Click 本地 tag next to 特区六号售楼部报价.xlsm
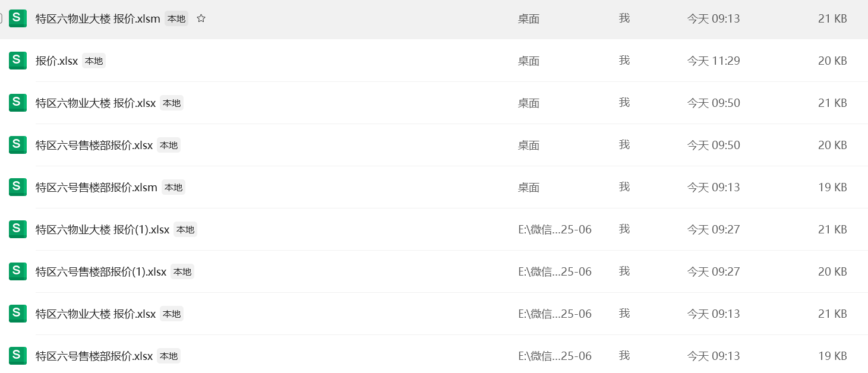 173,187
